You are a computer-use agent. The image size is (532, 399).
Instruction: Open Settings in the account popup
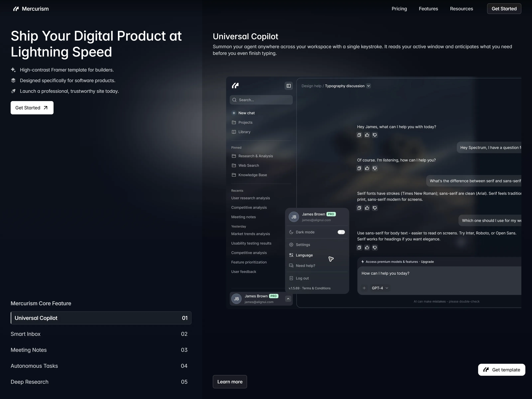click(317, 245)
